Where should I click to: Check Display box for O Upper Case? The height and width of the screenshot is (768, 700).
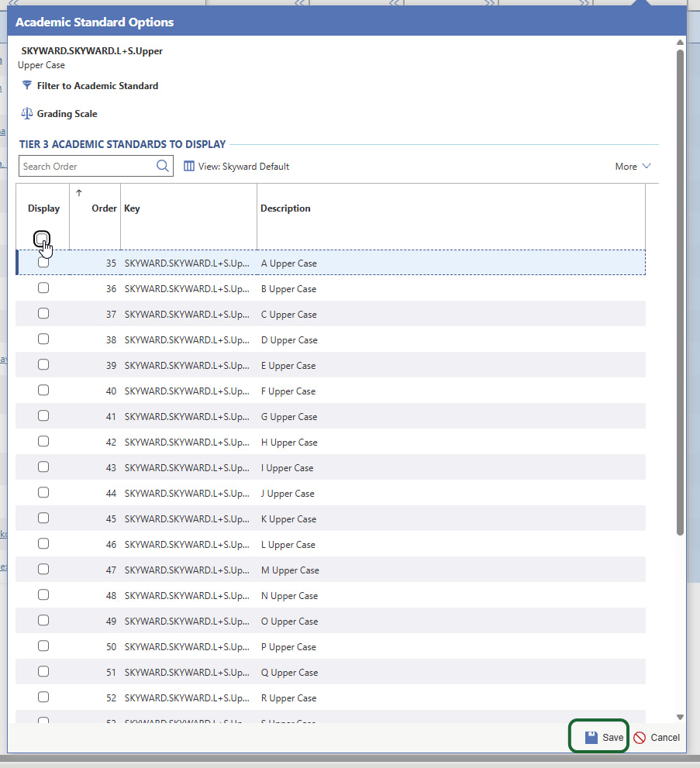[43, 620]
